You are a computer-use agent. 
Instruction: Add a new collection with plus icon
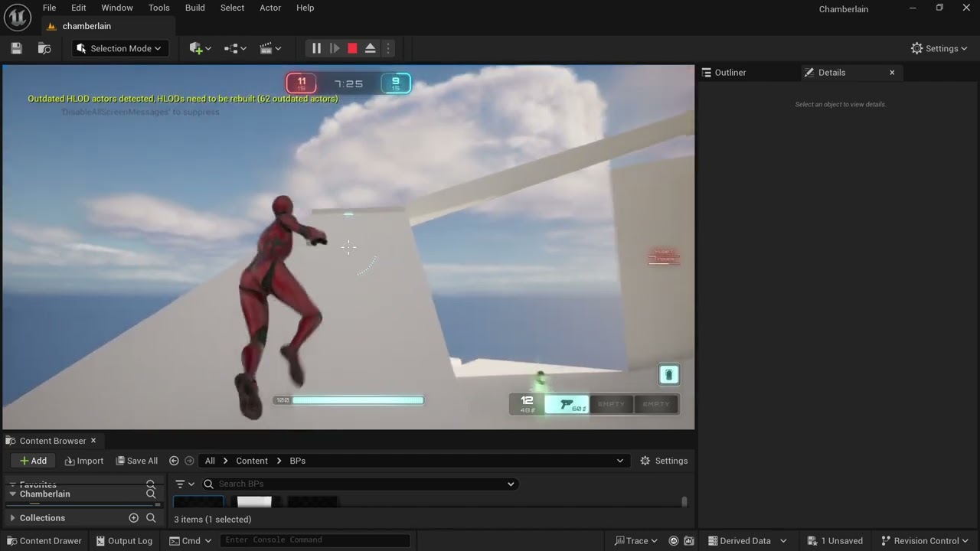pos(133,518)
